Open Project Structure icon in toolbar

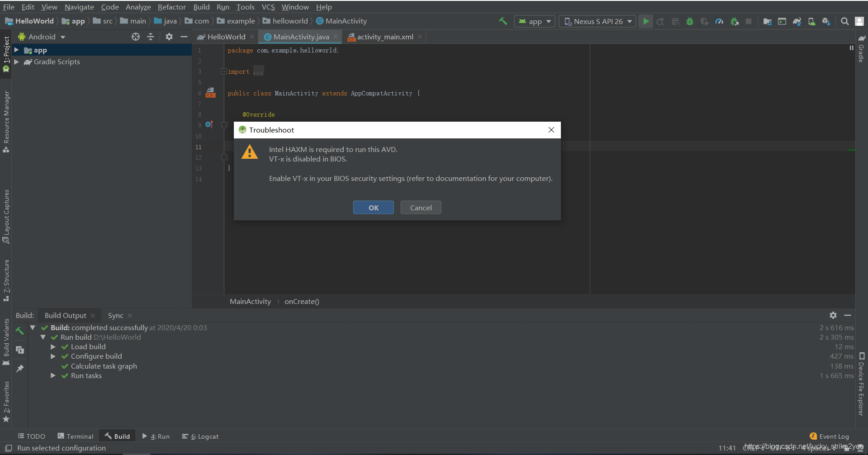tap(768, 21)
